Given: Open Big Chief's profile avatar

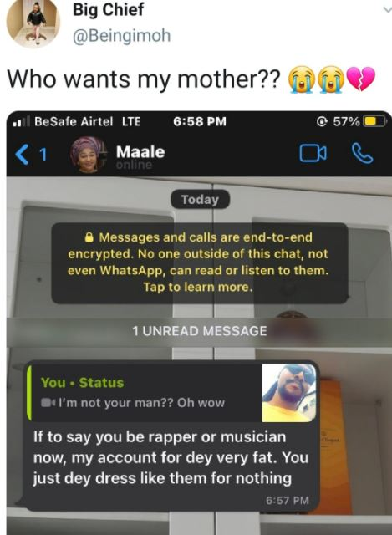Looking at the screenshot, I should click(33, 22).
